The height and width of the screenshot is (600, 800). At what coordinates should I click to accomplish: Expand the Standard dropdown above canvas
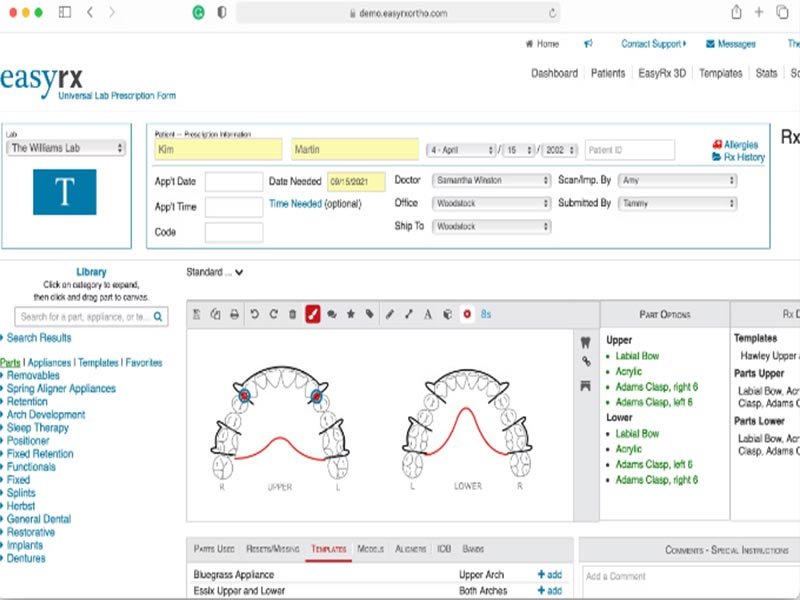215,272
